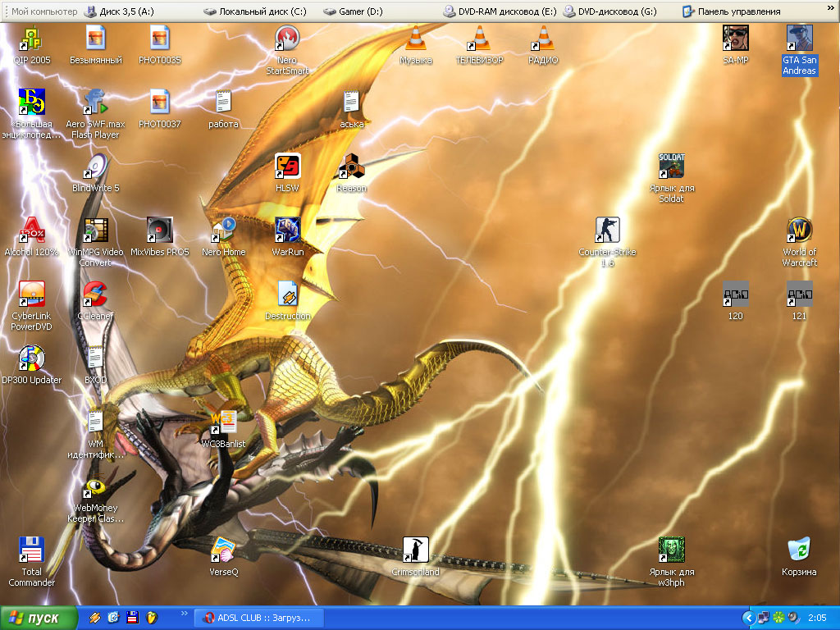The width and height of the screenshot is (840, 630).
Task: Open the VerseQ desktop shortcut
Action: [223, 557]
